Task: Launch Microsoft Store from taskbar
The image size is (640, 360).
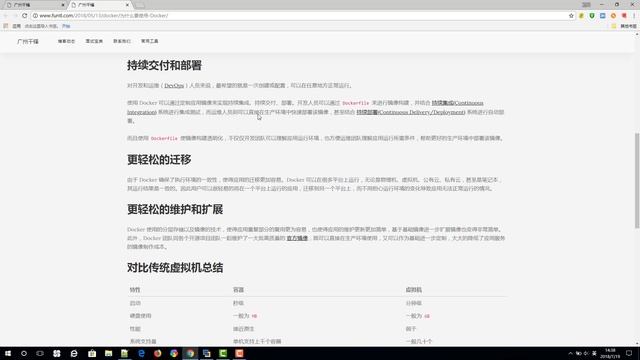Action: [92, 353]
